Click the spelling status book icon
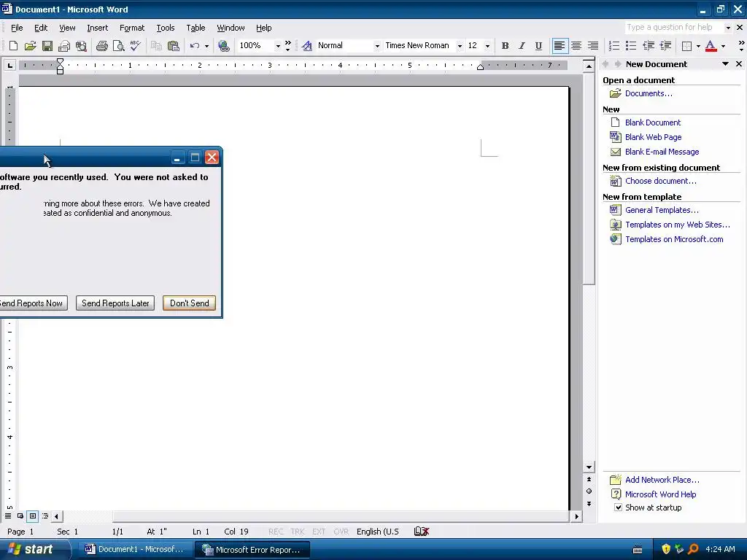Image resolution: width=747 pixels, height=560 pixels. pos(422,532)
